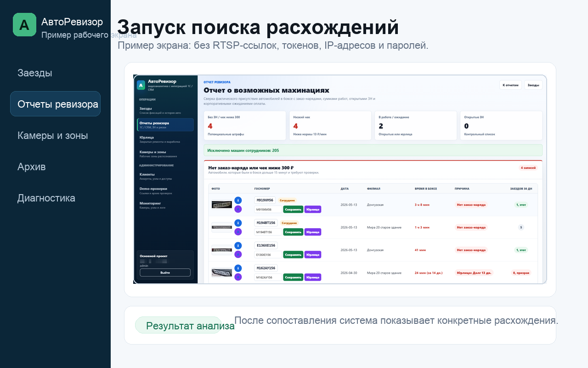The image size is (588, 368).
Task: Click the К отчетам button
Action: 510,85
